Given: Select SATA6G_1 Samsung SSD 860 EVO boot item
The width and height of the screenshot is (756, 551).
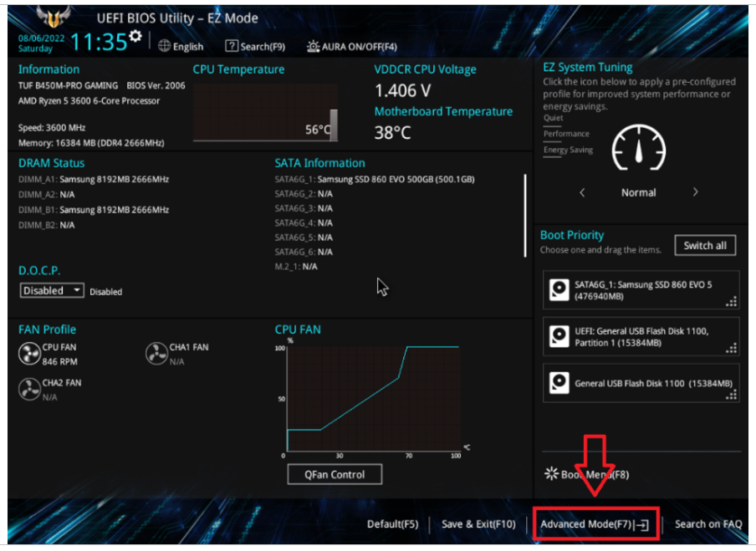Looking at the screenshot, I should [641, 290].
